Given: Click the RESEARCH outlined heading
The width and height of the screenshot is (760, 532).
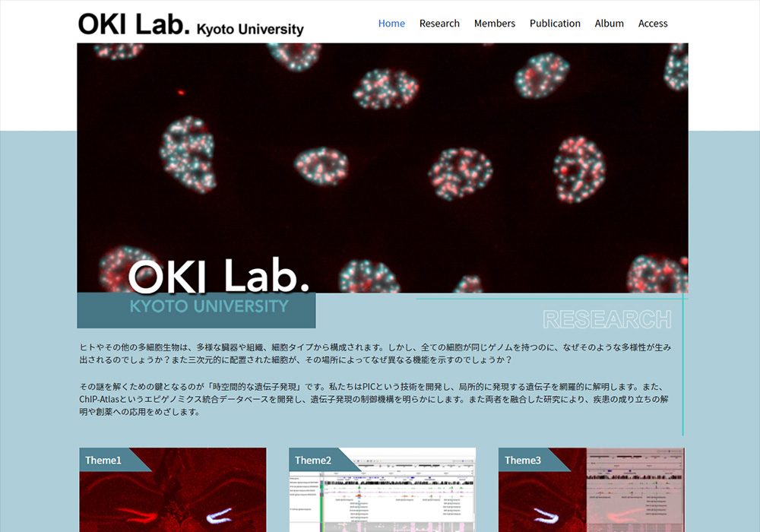Looking at the screenshot, I should (x=606, y=319).
